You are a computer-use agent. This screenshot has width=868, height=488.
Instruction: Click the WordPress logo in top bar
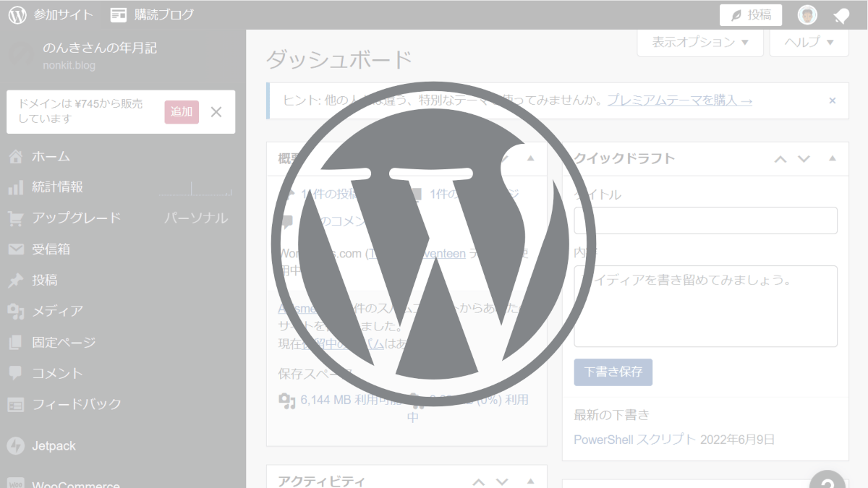tap(17, 14)
